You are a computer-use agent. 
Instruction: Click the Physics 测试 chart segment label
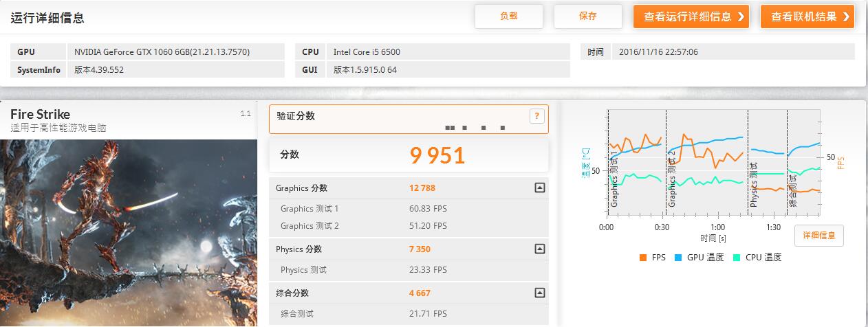(755, 185)
